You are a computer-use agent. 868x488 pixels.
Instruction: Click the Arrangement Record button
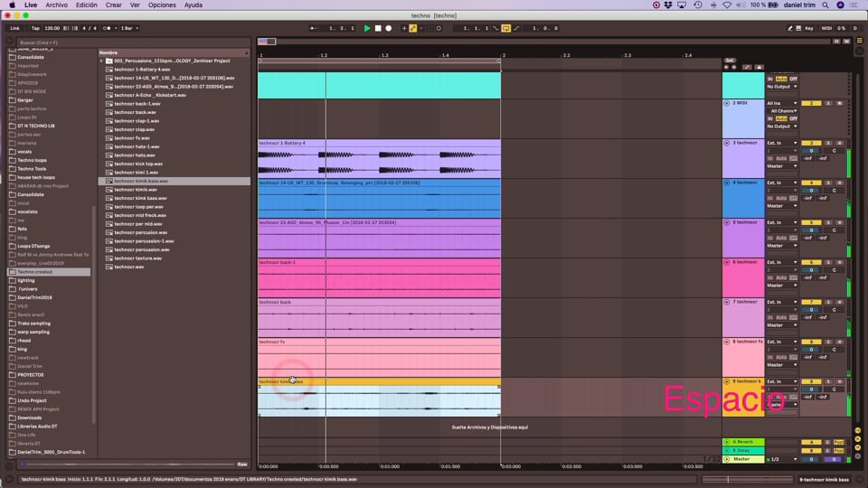click(x=389, y=28)
